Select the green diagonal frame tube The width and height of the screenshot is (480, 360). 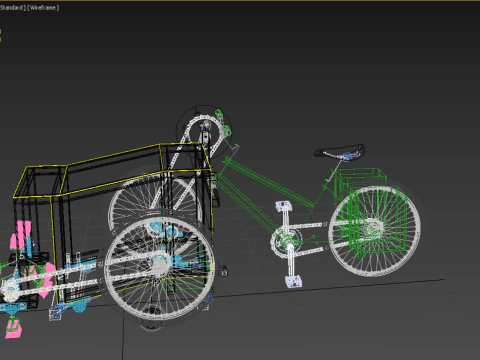click(268, 182)
